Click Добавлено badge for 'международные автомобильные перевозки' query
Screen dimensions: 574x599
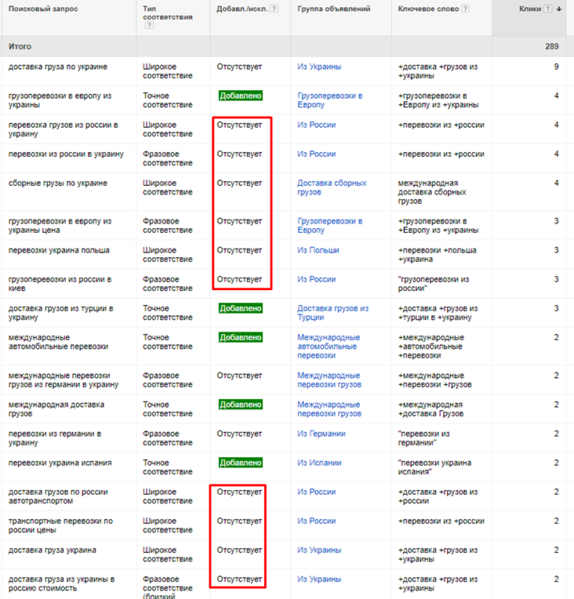pos(241,337)
